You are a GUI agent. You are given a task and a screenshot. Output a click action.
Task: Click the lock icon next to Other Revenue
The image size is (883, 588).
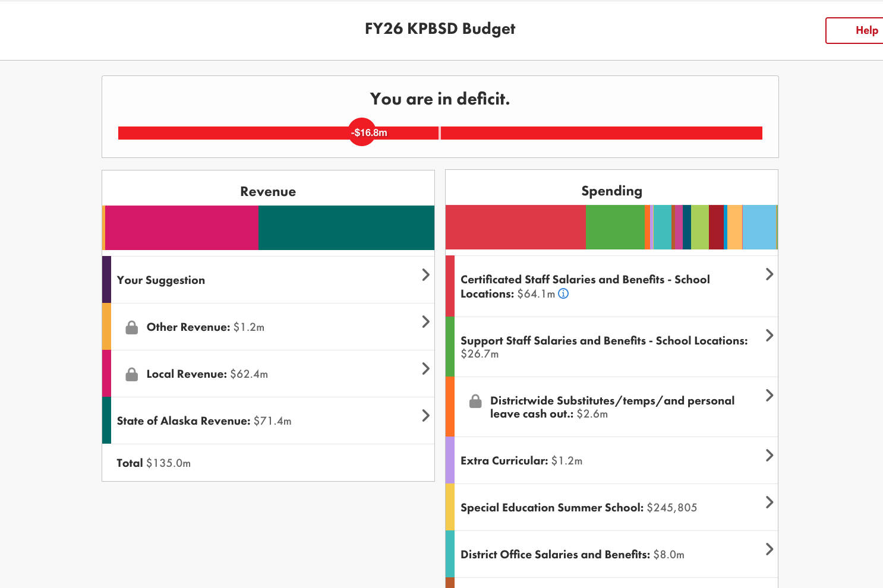click(132, 327)
